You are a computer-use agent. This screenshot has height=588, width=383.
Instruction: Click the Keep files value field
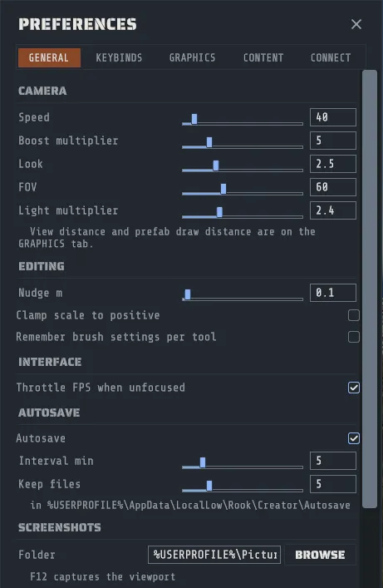pos(333,484)
